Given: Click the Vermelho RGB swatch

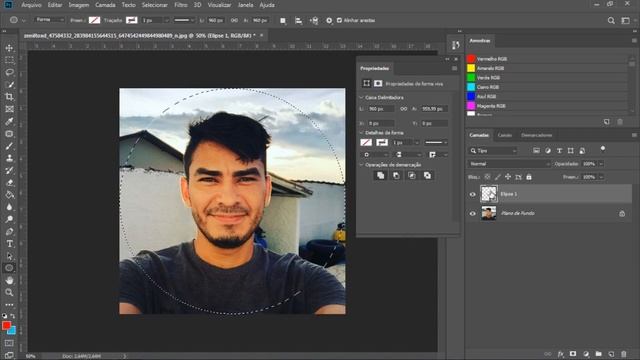Looking at the screenshot, I should [x=471, y=59].
